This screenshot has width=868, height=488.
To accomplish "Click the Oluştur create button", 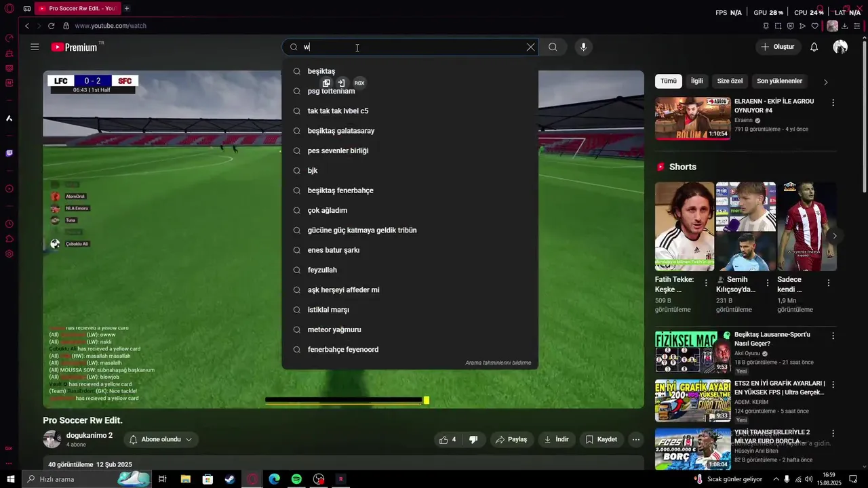I will (x=778, y=47).
